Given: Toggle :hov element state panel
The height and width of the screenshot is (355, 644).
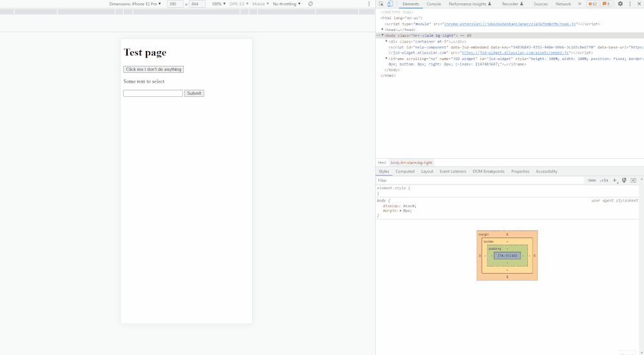Looking at the screenshot, I should coord(591,180).
